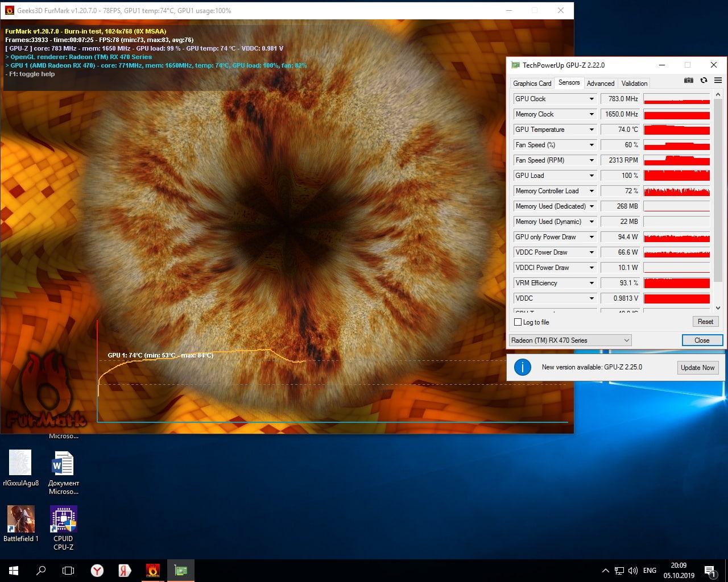
Task: Click the Fan Speed value 2313 RPM
Action: click(621, 160)
